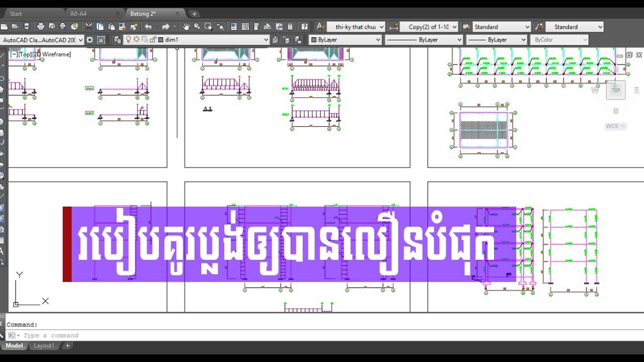Toggle lock icon of dim1 layer
Image resolution: width=644 pixels, height=362 pixels.
click(x=152, y=39)
